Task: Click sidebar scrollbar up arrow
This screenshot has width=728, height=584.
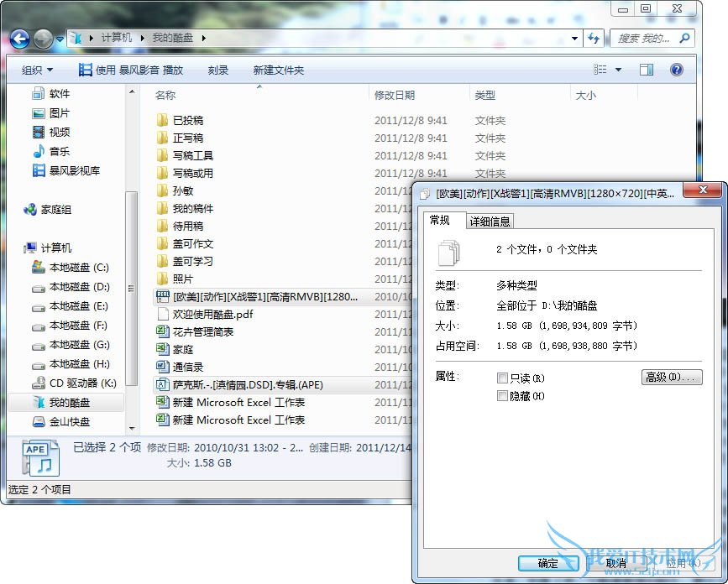Action: pos(132,91)
